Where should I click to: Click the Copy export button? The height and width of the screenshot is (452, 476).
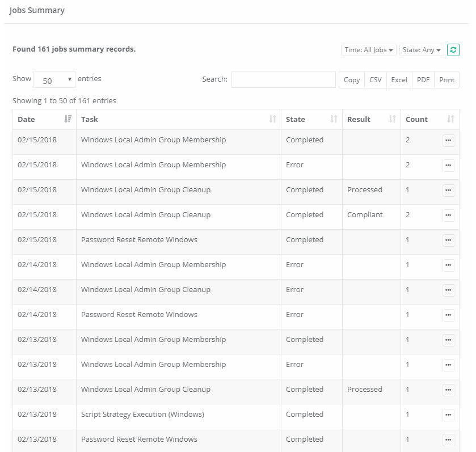[352, 80]
